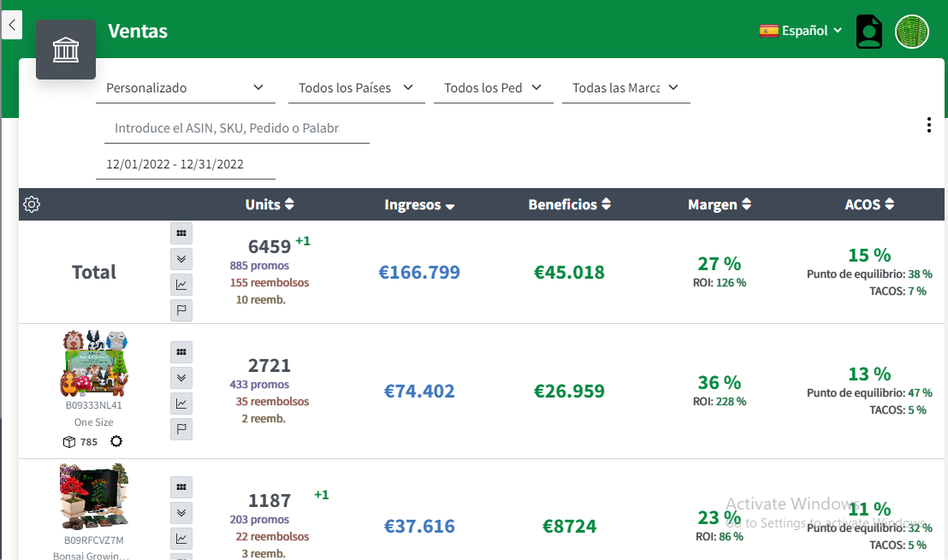Click grid icon for B09333NL41 row
This screenshot has width=948, height=560.
pyautogui.click(x=181, y=352)
